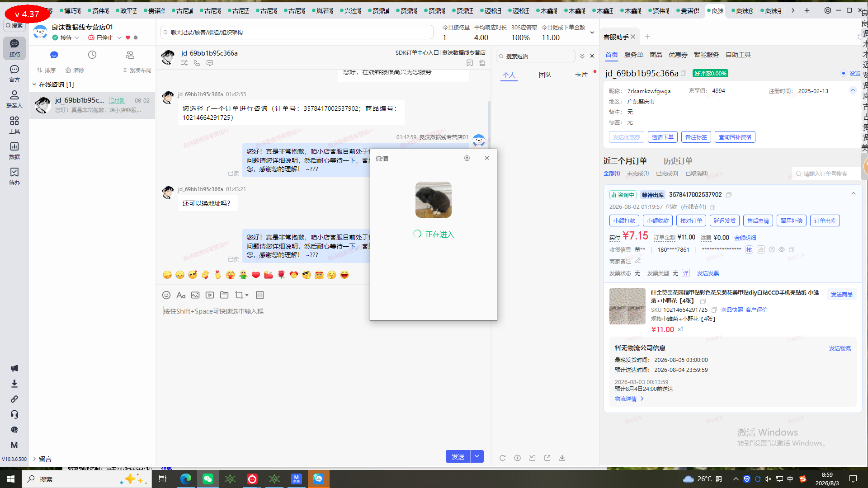The width and height of the screenshot is (868, 488).
Task: Open the 数据 data sidebar icon
Action: click(x=14, y=151)
